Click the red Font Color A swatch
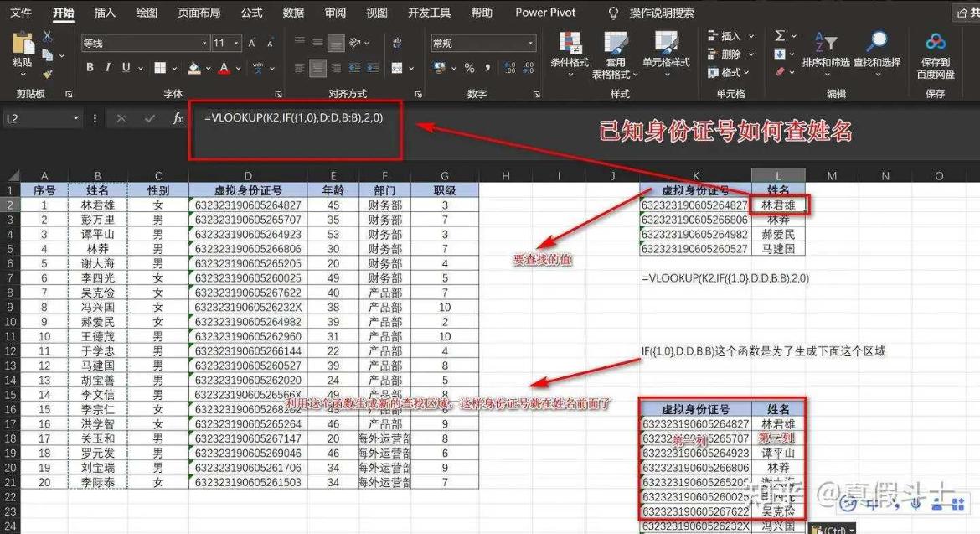Viewport: 980px width, 534px height. [224, 68]
